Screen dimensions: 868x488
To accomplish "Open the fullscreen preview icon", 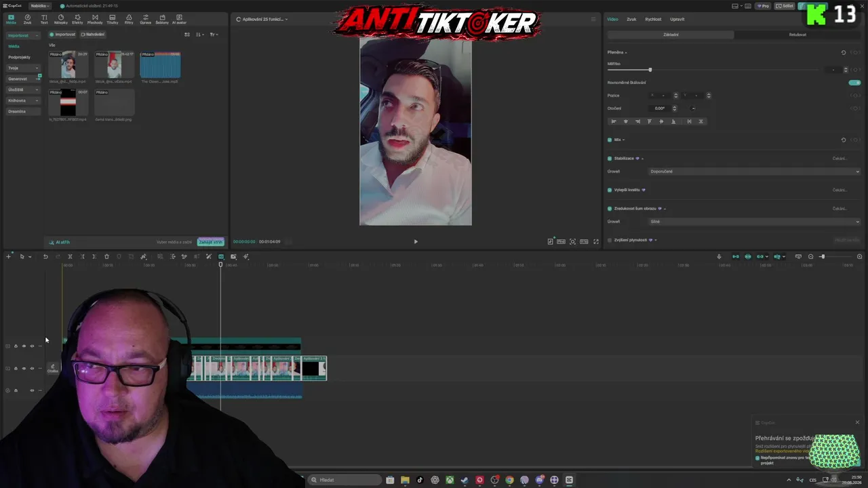I will (x=596, y=241).
